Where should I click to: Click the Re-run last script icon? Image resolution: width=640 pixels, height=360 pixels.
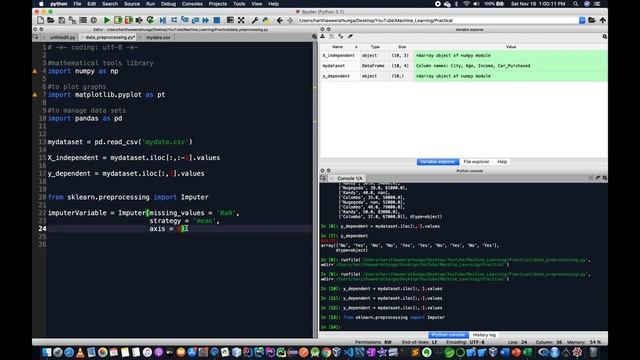click(x=150, y=20)
